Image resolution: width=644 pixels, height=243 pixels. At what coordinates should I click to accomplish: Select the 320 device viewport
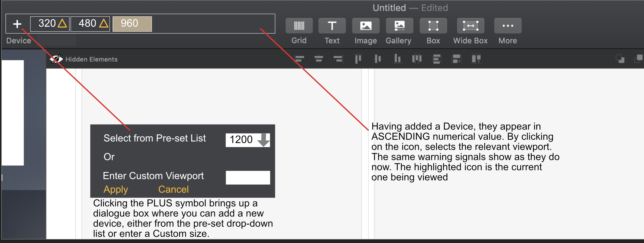[x=50, y=24]
